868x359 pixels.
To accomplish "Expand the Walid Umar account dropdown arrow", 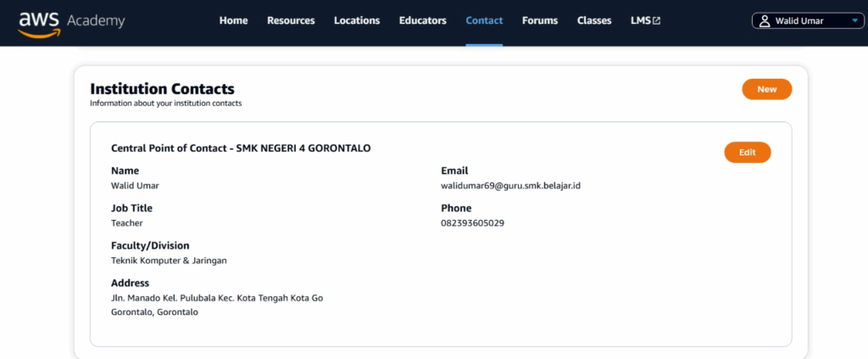I will tap(854, 21).
